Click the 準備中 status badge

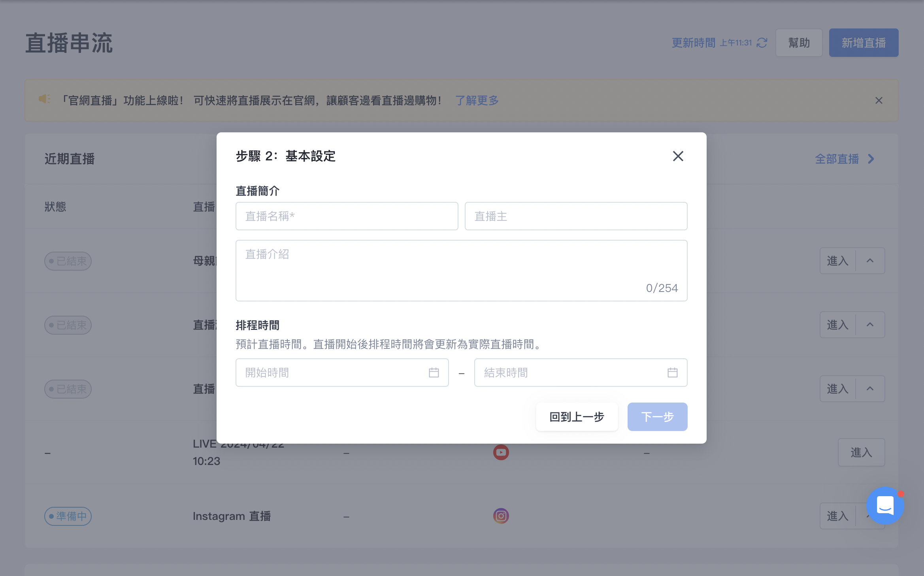tap(68, 516)
